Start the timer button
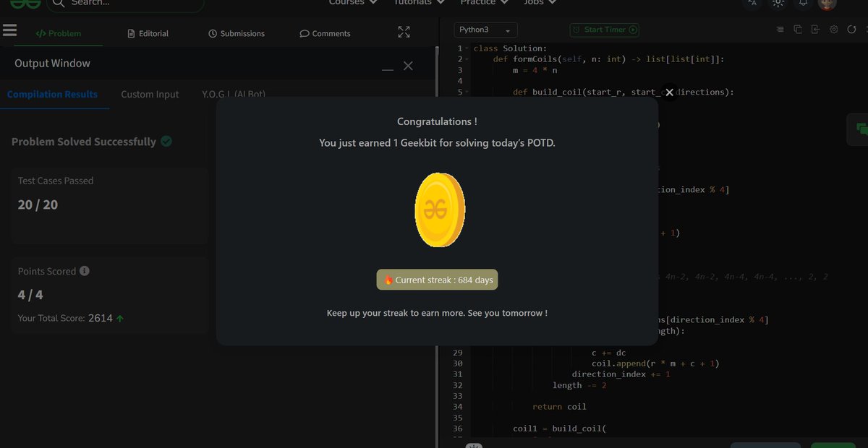This screenshot has height=448, width=868. (604, 30)
